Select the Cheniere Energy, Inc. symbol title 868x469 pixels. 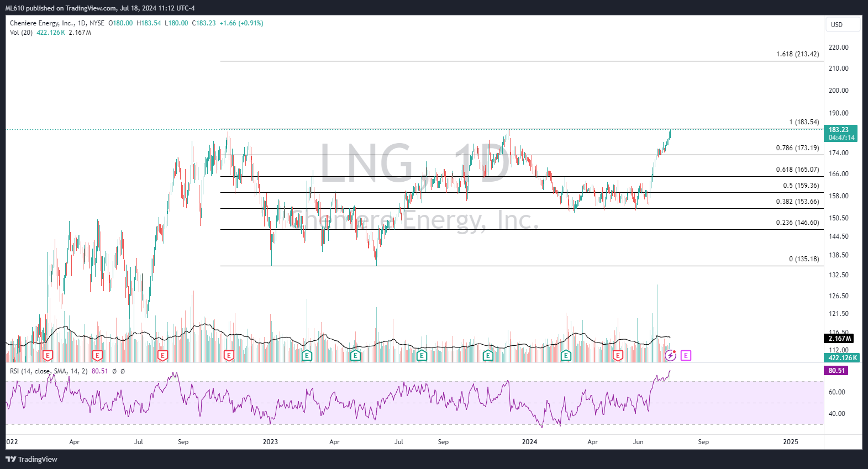click(x=42, y=23)
